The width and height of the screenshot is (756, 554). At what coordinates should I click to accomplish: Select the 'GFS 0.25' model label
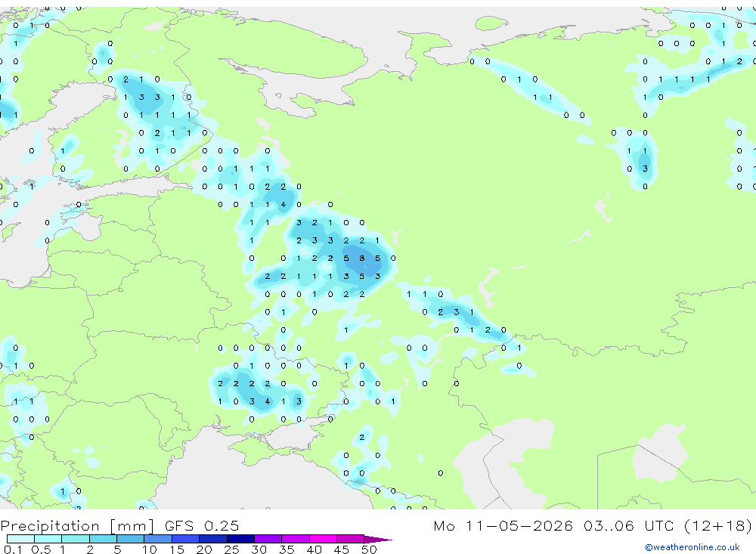pyautogui.click(x=202, y=525)
